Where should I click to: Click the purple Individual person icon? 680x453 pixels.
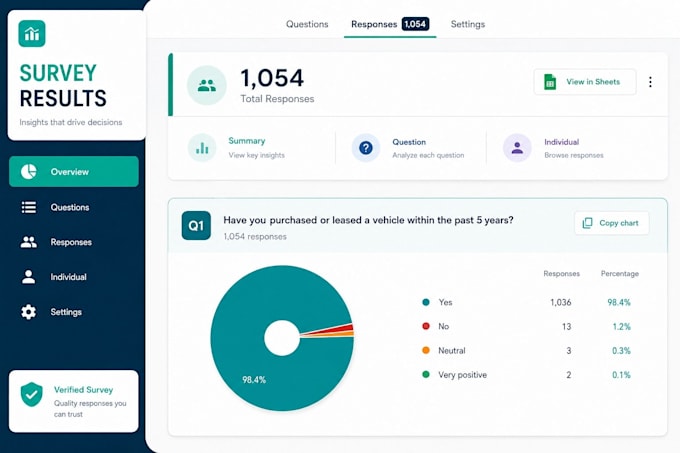click(517, 148)
